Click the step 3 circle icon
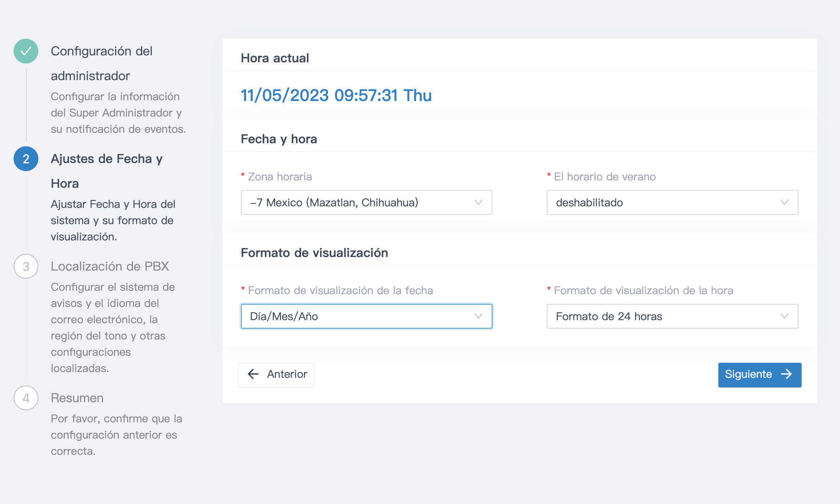Image resolution: width=840 pixels, height=504 pixels. pyautogui.click(x=26, y=266)
